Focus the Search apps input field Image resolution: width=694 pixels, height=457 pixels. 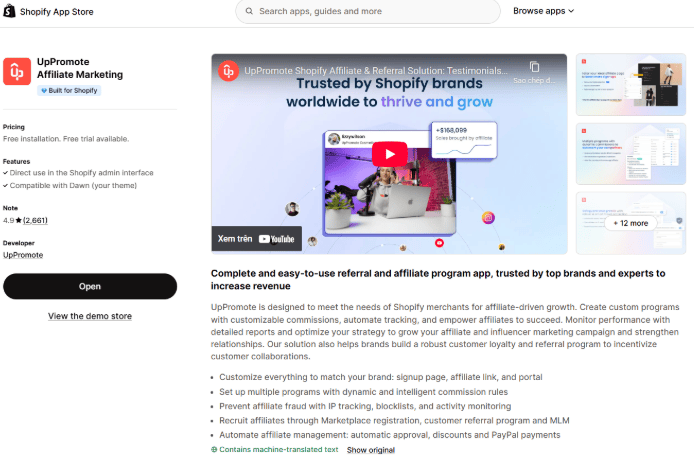click(368, 12)
